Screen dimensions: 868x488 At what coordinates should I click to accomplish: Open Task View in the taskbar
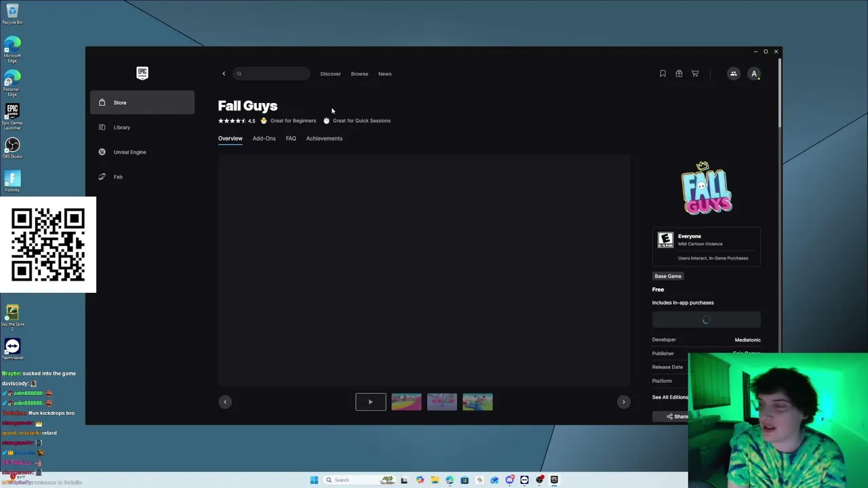click(404, 480)
